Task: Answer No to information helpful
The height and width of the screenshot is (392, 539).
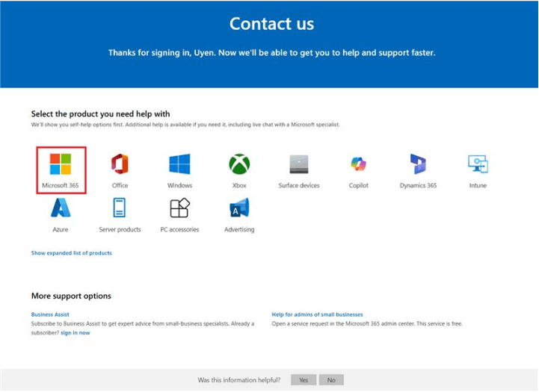Action: 331,380
